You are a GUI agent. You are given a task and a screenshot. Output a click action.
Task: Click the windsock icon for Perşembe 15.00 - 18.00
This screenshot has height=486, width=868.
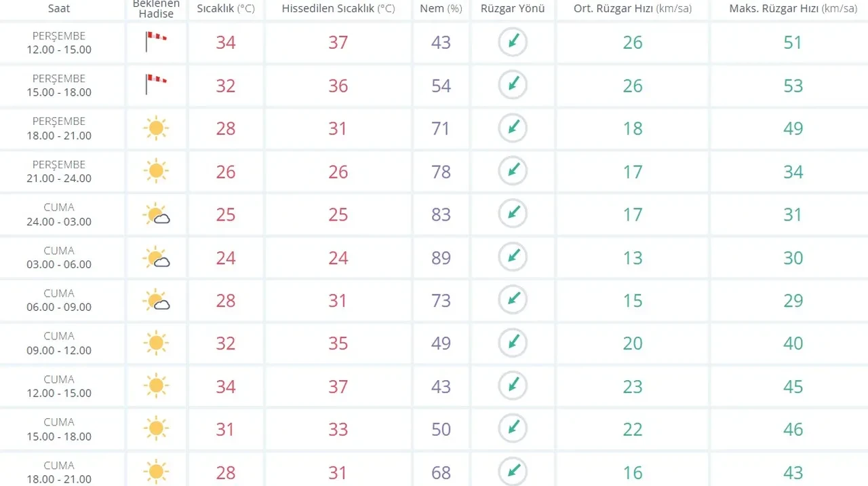click(x=155, y=85)
